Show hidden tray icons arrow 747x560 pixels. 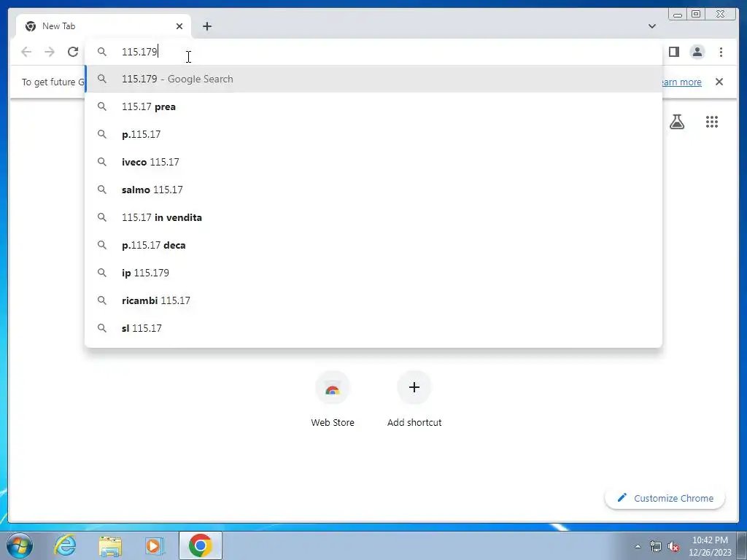pos(638,546)
